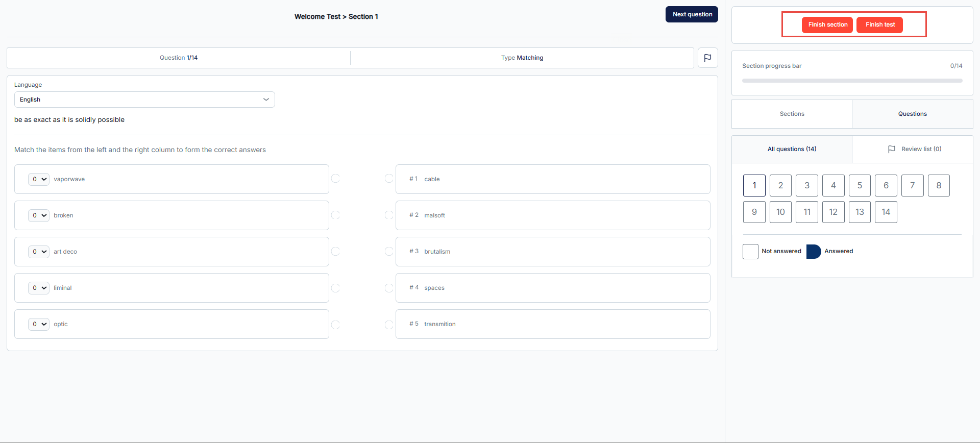This screenshot has width=980, height=443.
Task: Select the connector circle beside #3 brutalism
Action: tap(389, 251)
